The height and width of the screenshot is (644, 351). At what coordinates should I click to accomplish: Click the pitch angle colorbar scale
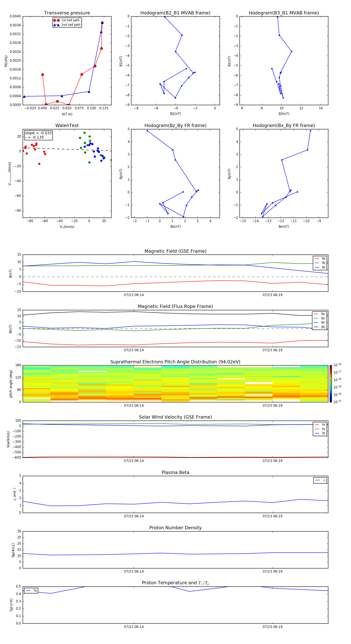[331, 384]
